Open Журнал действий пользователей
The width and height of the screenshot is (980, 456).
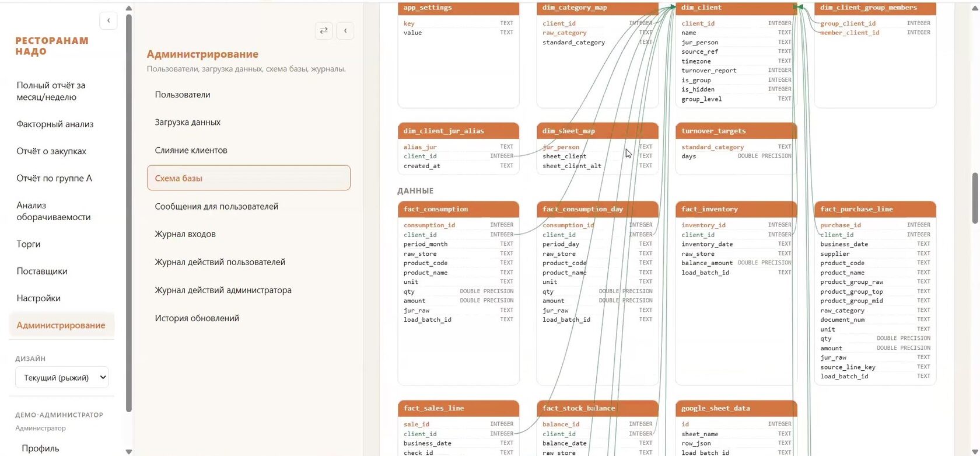click(x=249, y=262)
